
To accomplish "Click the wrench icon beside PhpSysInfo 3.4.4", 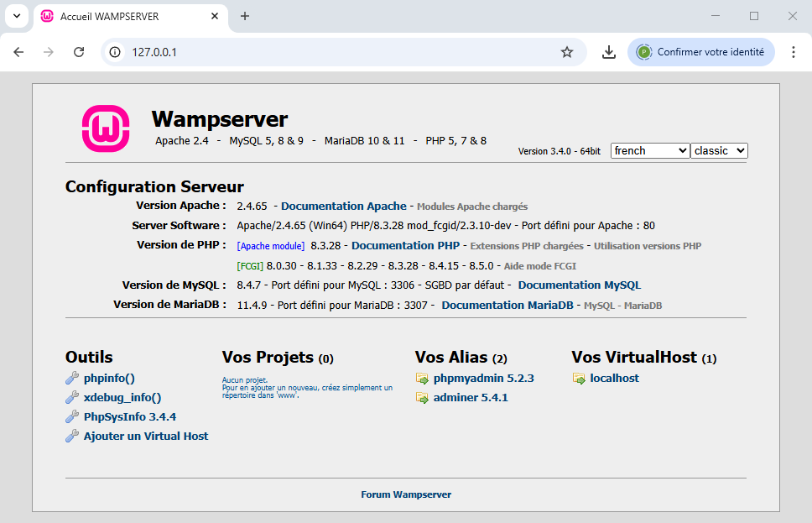I will 72,417.
